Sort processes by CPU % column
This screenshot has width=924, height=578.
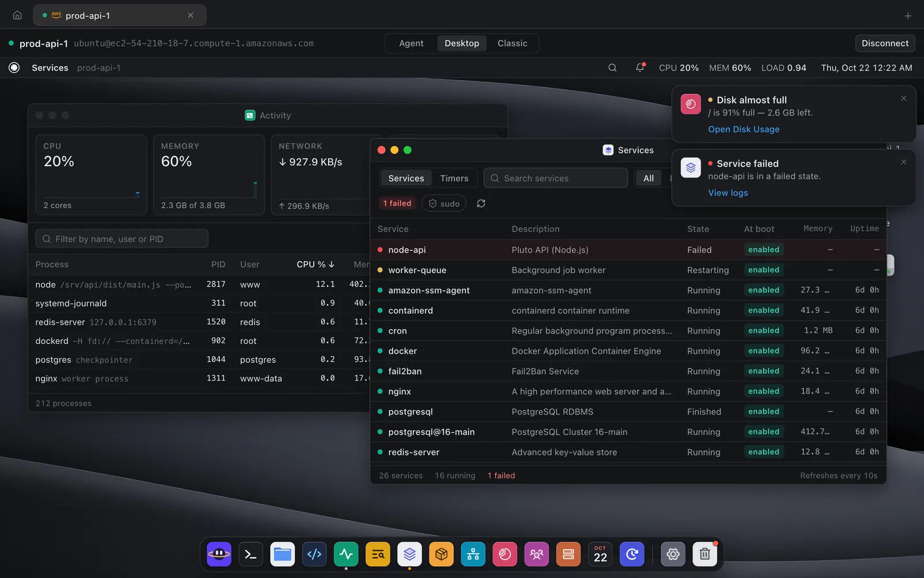[x=315, y=264]
